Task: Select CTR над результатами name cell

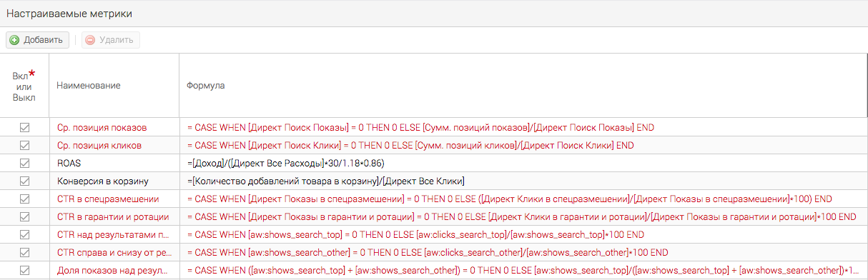Action: (x=114, y=234)
